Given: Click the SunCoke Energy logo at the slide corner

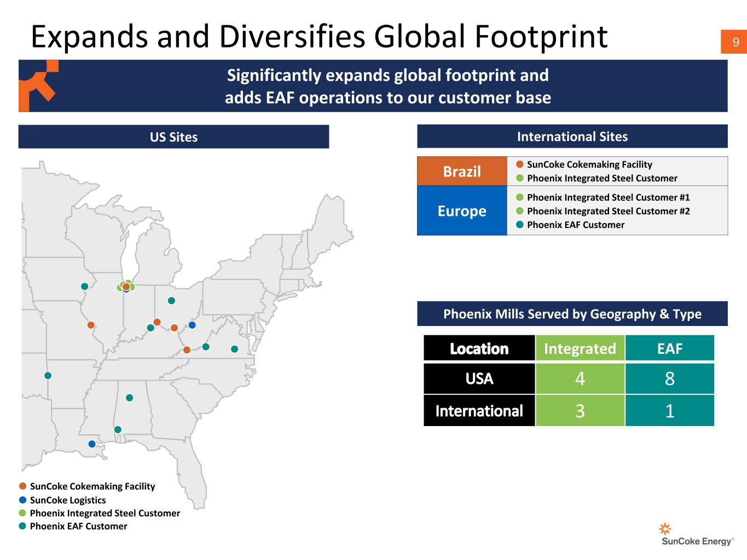Looking at the screenshot, I should pos(697,534).
